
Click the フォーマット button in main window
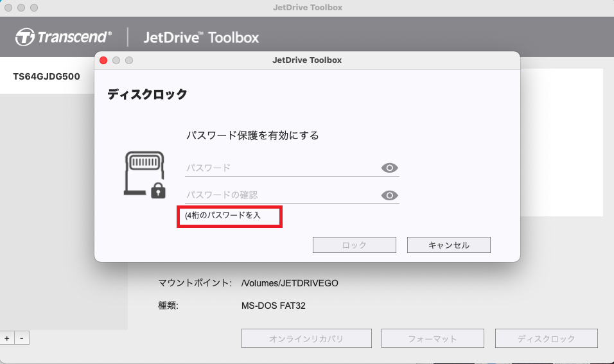coord(433,338)
